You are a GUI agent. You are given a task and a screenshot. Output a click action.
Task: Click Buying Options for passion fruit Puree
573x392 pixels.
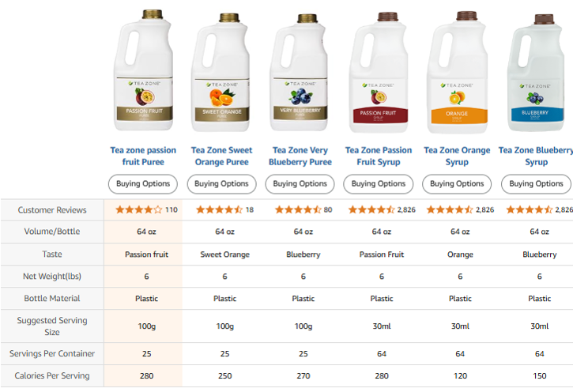tap(143, 183)
